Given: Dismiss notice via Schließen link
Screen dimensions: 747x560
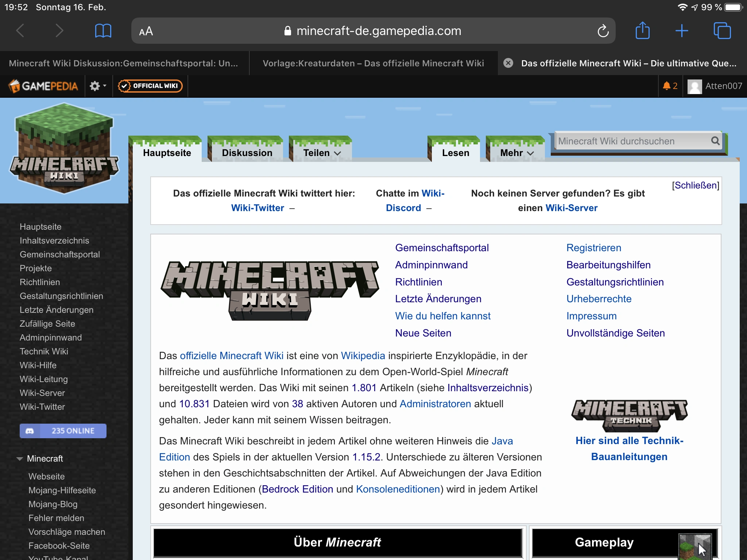Looking at the screenshot, I should (x=695, y=185).
